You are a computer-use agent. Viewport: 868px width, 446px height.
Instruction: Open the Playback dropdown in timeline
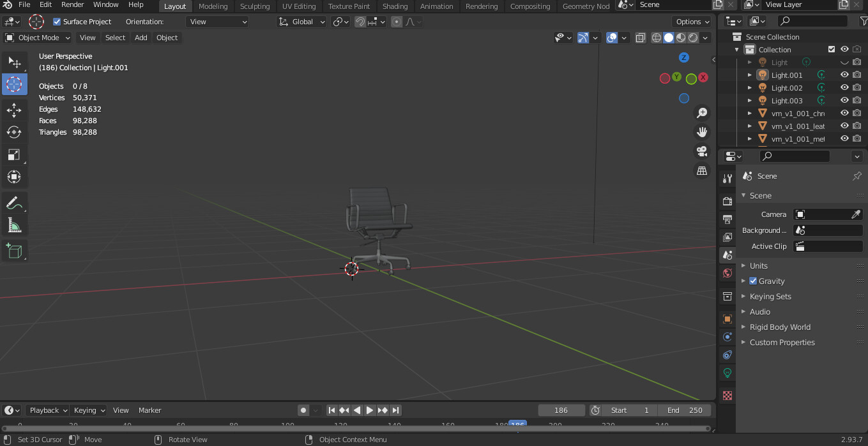pos(48,410)
